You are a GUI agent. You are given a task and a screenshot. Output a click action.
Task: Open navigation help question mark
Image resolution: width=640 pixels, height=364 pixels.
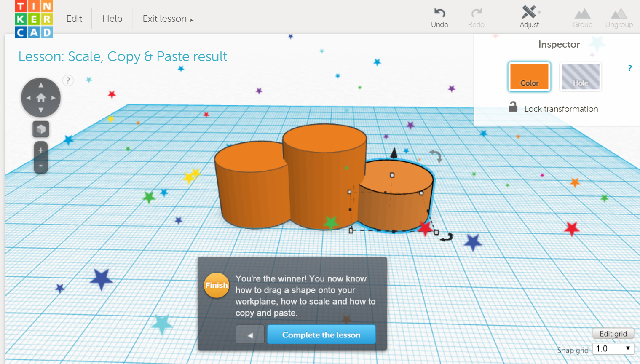point(68,80)
